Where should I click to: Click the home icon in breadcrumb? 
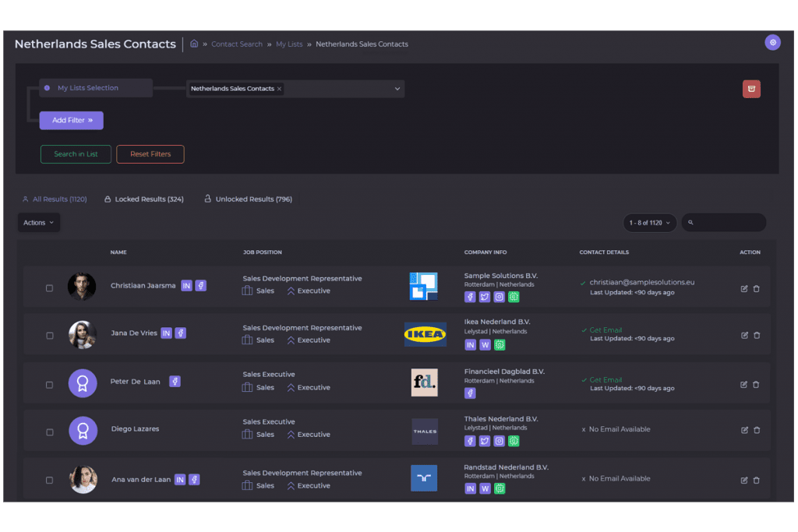coord(194,44)
